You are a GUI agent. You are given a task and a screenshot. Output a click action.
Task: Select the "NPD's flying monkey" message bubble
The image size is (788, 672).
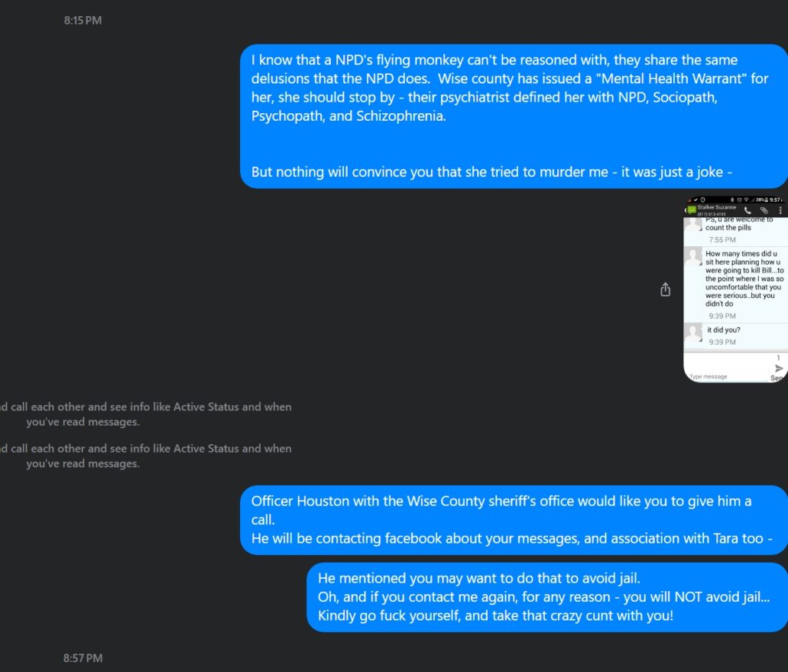click(513, 116)
